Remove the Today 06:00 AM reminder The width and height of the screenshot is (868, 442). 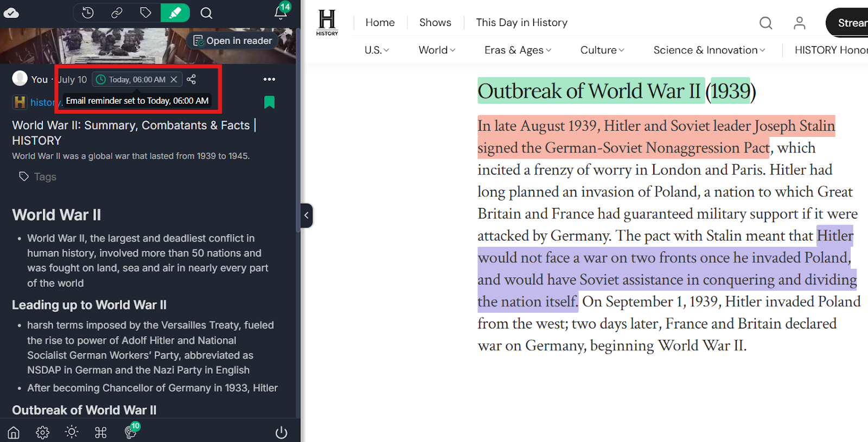174,79
